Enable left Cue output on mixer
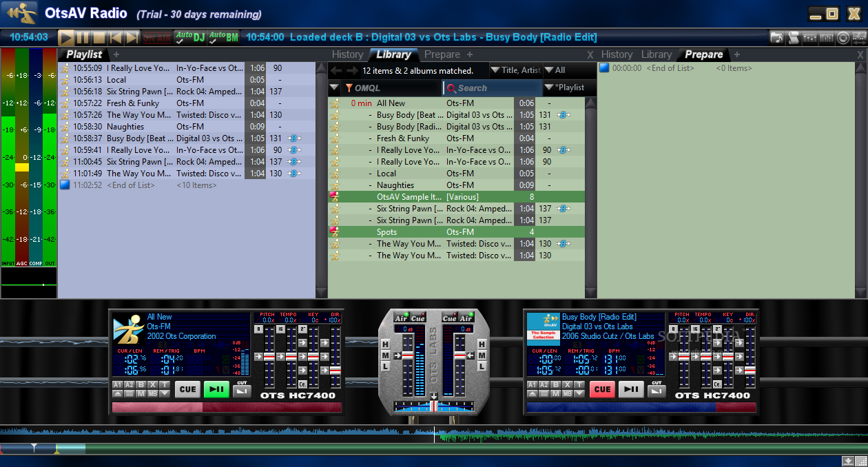 [417, 318]
